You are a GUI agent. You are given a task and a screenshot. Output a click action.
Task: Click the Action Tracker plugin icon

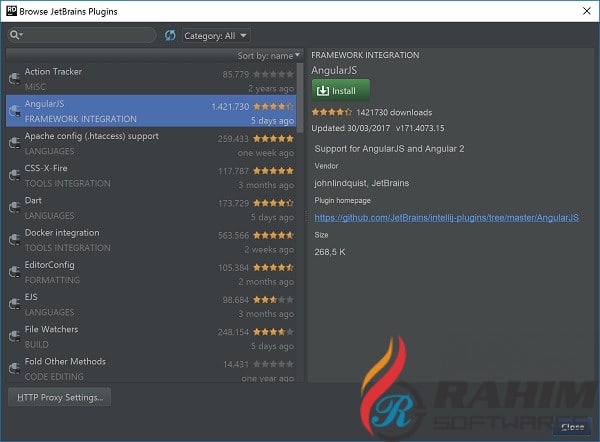[15, 79]
